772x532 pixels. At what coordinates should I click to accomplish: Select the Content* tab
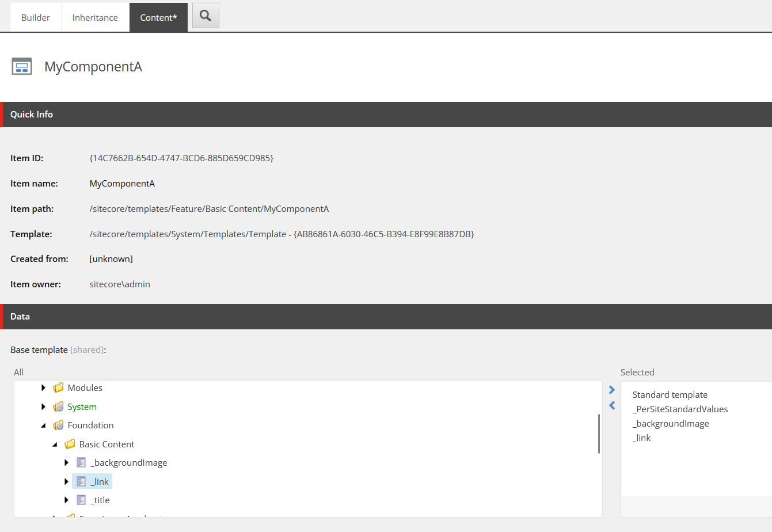(158, 17)
